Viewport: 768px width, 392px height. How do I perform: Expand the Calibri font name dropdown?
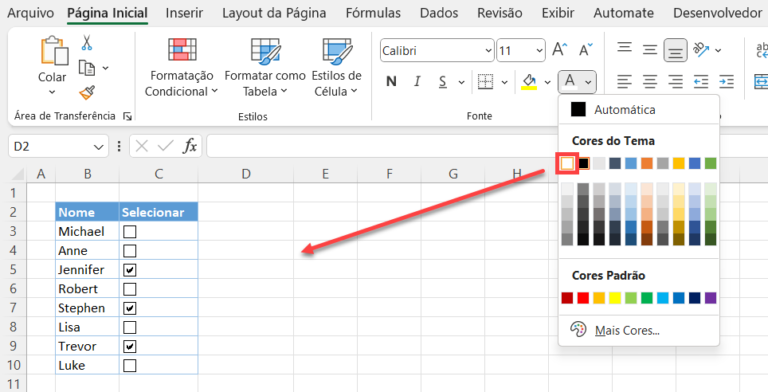(488, 50)
